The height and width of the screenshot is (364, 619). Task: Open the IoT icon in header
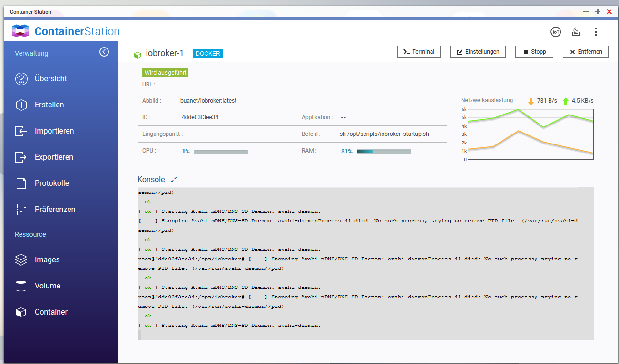(x=555, y=32)
